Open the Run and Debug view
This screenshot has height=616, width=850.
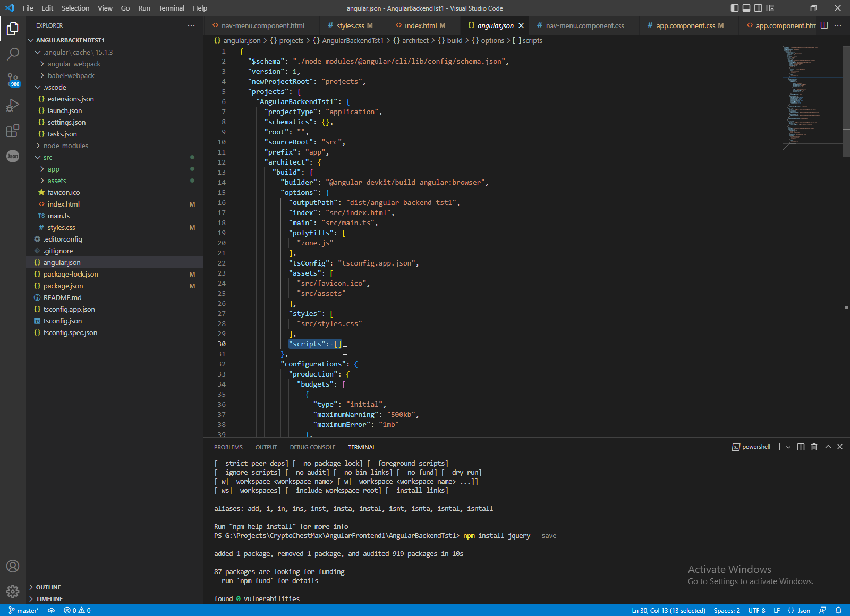(x=13, y=105)
